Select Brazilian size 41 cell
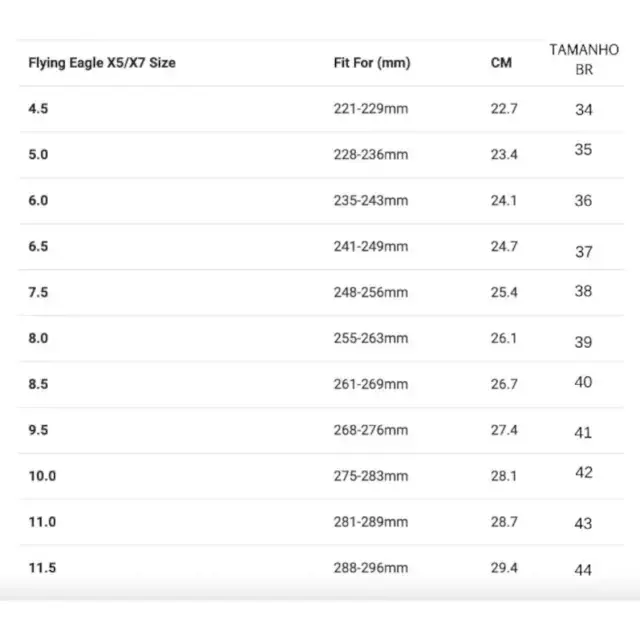Viewport: 640px width, 640px height. 583,433
